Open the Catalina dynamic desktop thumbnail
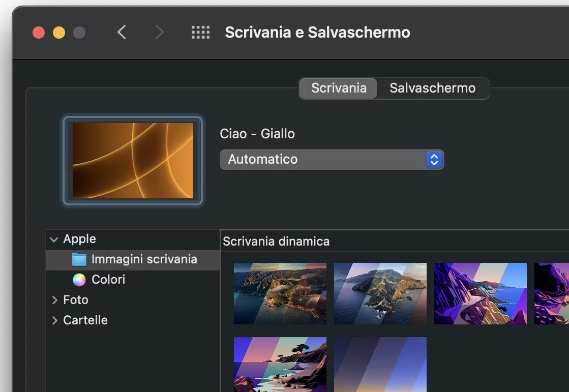The image size is (569, 392). pyautogui.click(x=380, y=293)
